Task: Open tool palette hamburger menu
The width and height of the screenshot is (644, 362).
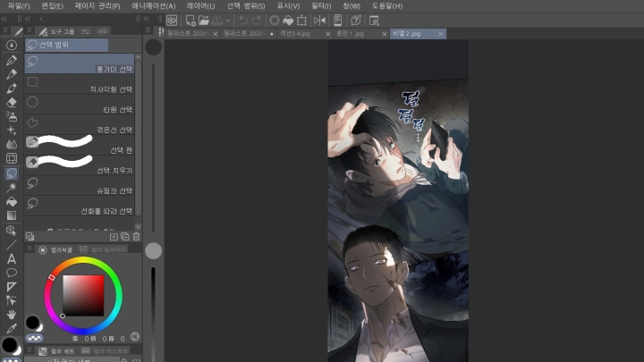Action: pos(5,30)
